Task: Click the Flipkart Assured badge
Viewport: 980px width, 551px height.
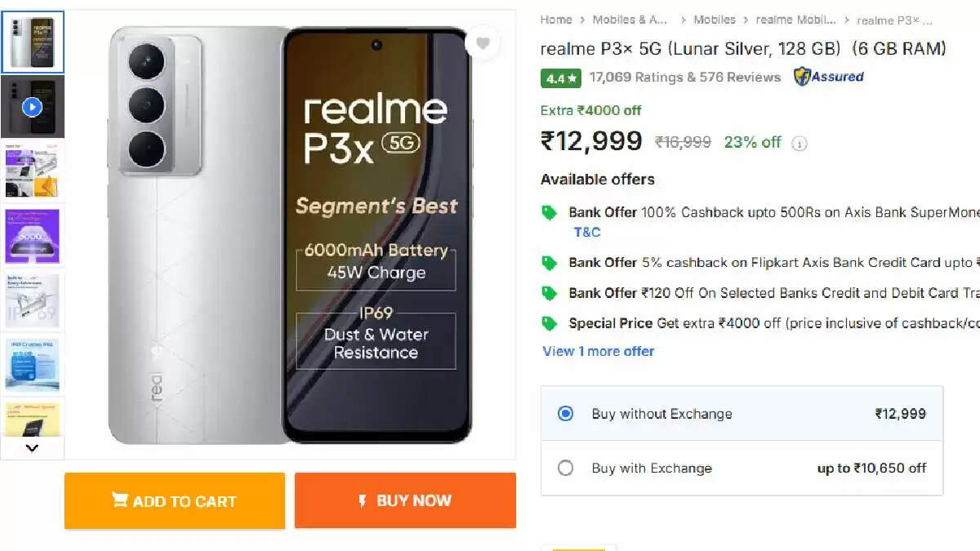Action: tap(828, 77)
